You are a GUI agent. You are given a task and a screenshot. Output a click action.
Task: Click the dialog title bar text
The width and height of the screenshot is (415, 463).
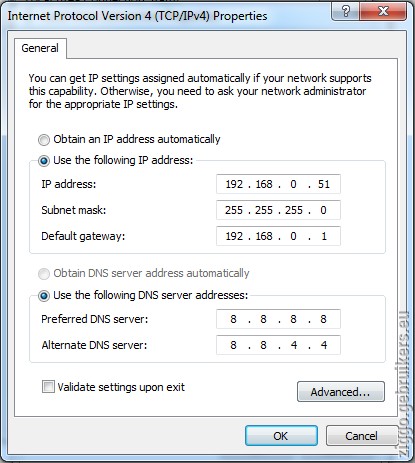[137, 16]
